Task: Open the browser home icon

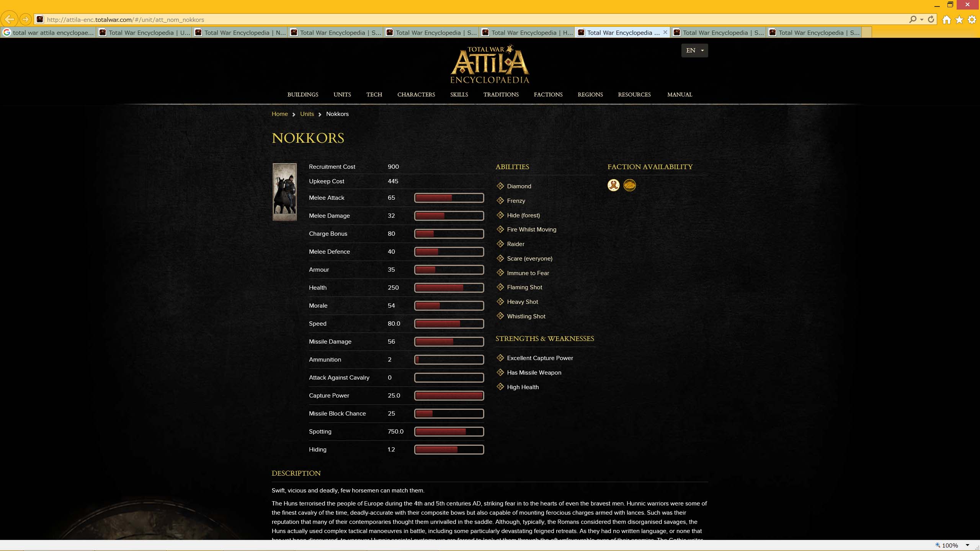Action: coord(946,20)
